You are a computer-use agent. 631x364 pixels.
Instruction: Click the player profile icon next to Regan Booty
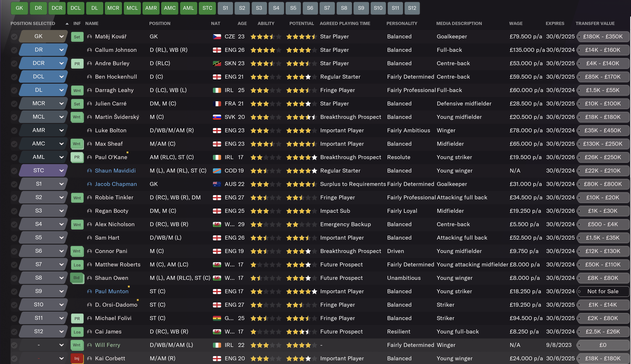tap(89, 211)
